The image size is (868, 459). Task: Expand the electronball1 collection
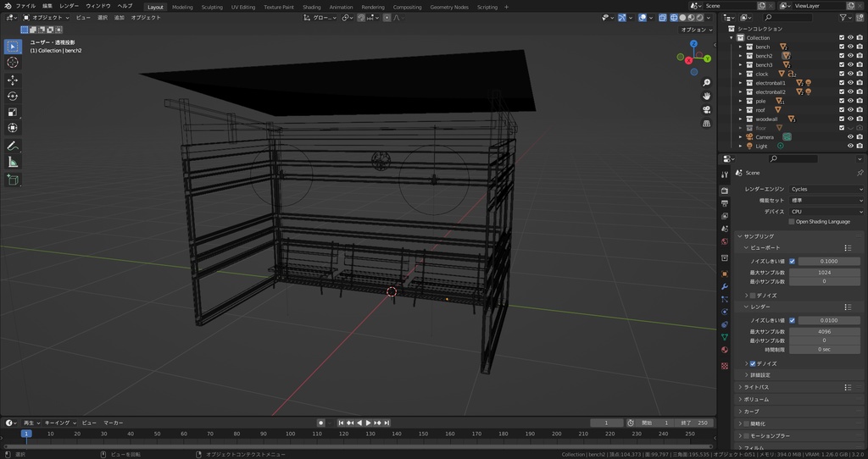741,83
